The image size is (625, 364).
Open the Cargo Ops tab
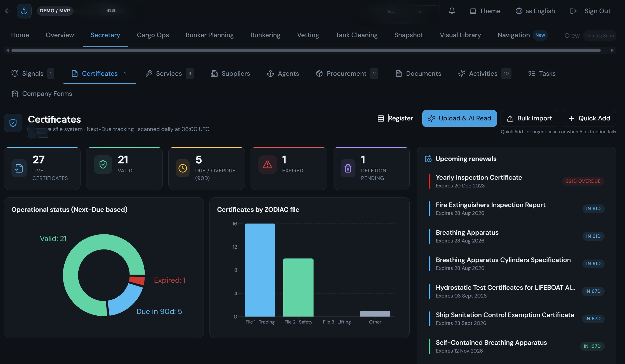point(153,35)
